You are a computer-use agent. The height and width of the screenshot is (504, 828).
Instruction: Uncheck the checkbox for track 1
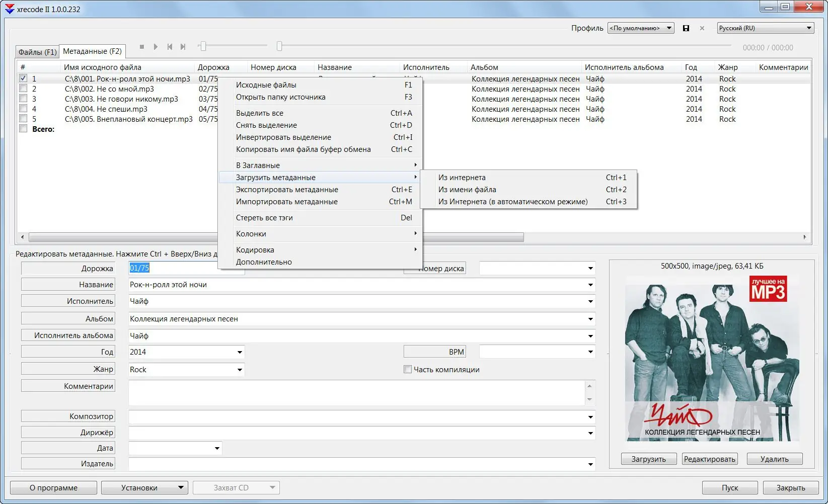(x=23, y=78)
